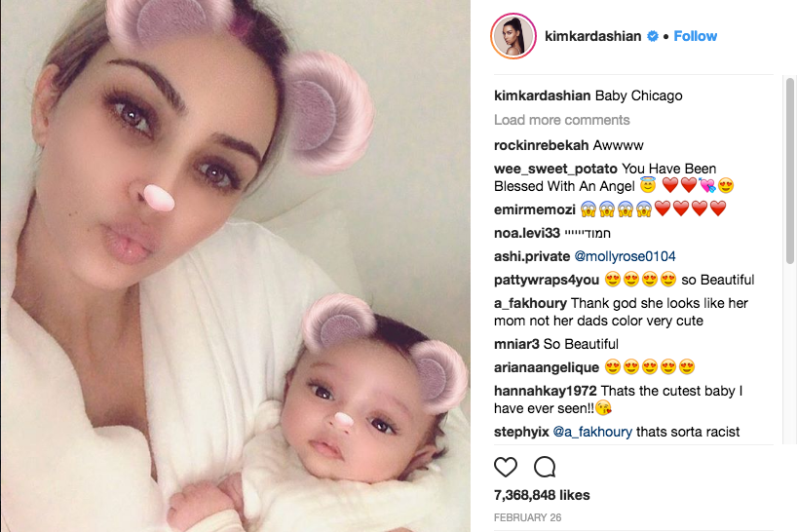Click the verified blue badge
This screenshot has width=797, height=532.
pyautogui.click(x=653, y=36)
